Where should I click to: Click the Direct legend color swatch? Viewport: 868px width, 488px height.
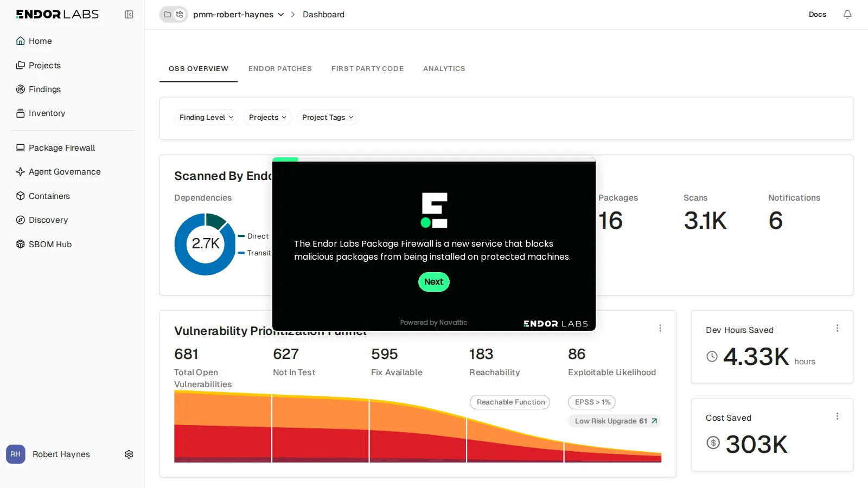[241, 236]
